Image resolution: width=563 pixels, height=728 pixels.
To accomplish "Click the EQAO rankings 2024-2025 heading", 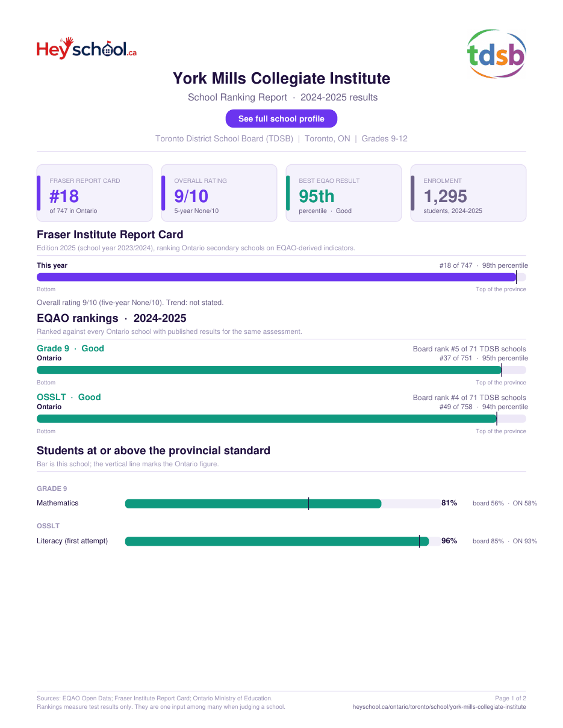I will (111, 318).
